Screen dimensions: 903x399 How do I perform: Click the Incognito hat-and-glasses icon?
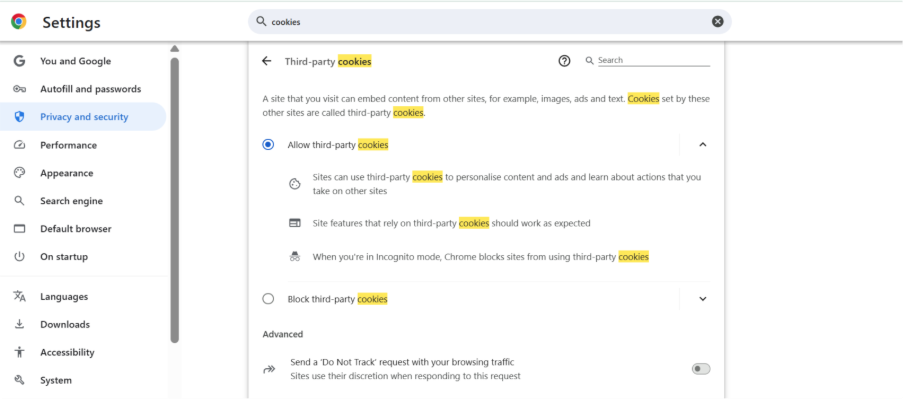295,257
